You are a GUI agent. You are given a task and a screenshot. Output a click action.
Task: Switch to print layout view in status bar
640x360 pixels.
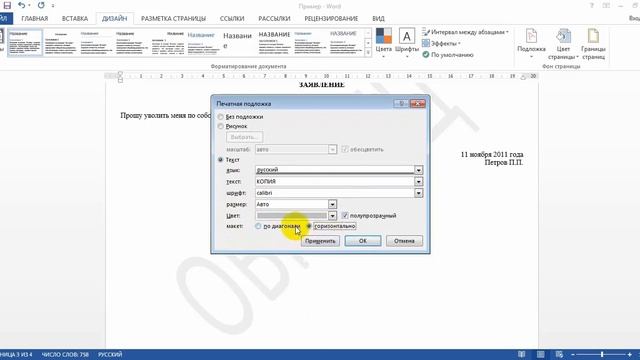(540, 354)
